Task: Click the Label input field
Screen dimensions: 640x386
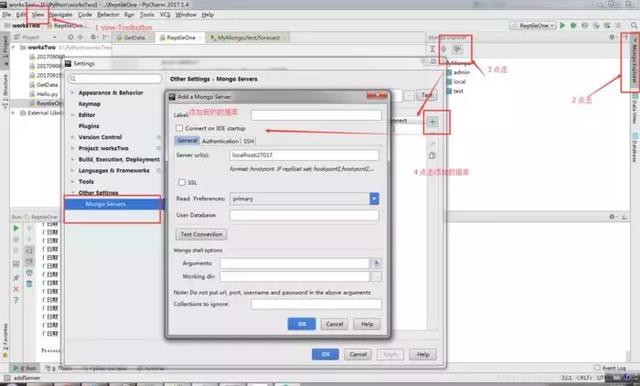Action: (x=316, y=115)
